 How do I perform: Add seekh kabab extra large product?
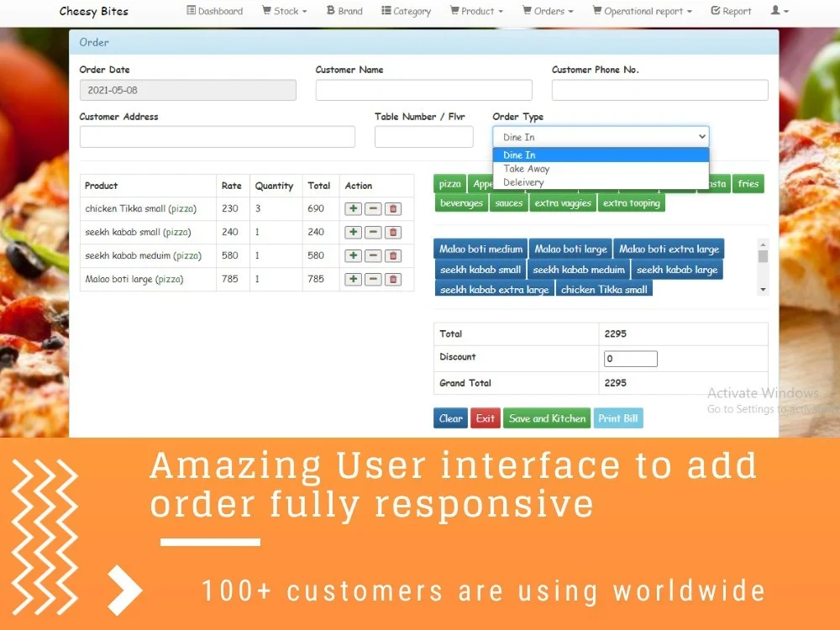pos(494,289)
